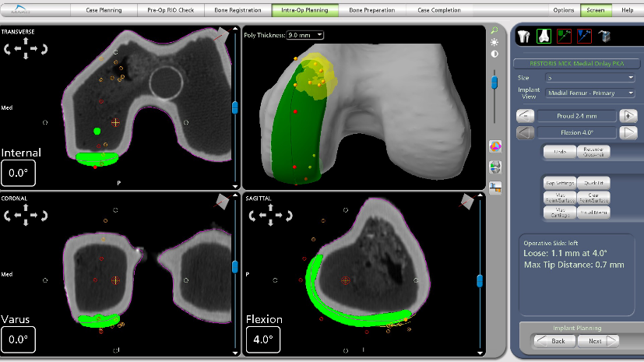
Task: Select the white tooth-shaped implant icon
Action: [524, 36]
